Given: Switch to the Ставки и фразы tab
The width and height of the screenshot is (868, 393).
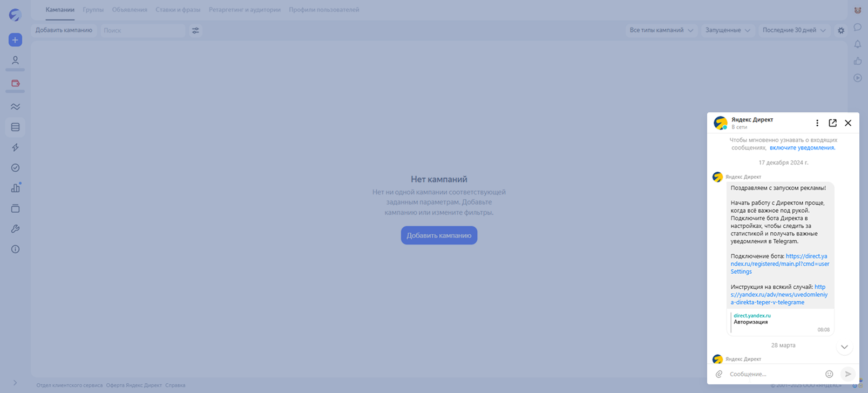Looking at the screenshot, I should [178, 10].
